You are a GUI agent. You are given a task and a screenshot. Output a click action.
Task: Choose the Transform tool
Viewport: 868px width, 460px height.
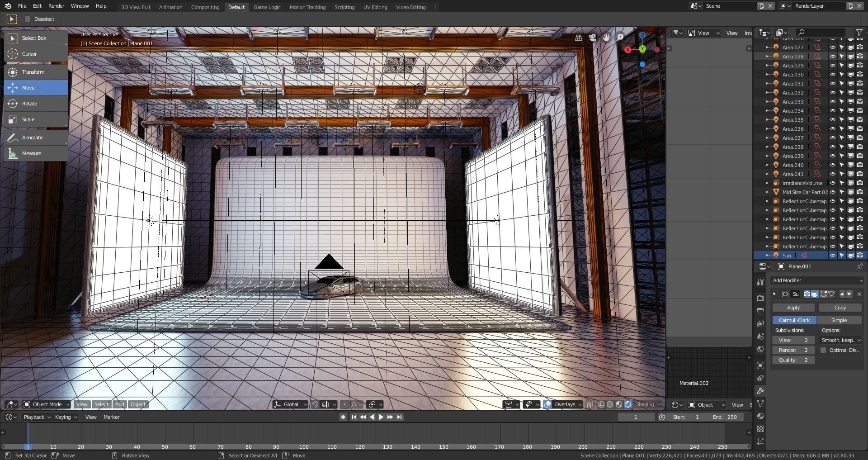[36, 72]
